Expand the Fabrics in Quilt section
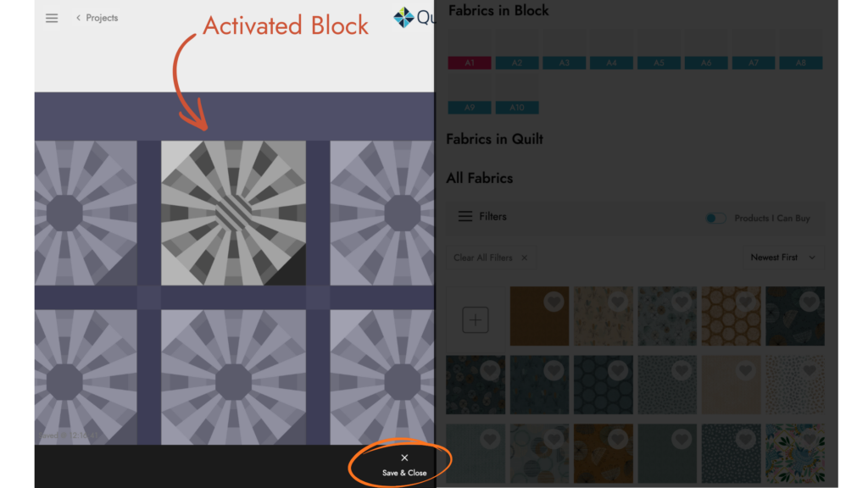This screenshot has height=488, width=868. point(494,139)
